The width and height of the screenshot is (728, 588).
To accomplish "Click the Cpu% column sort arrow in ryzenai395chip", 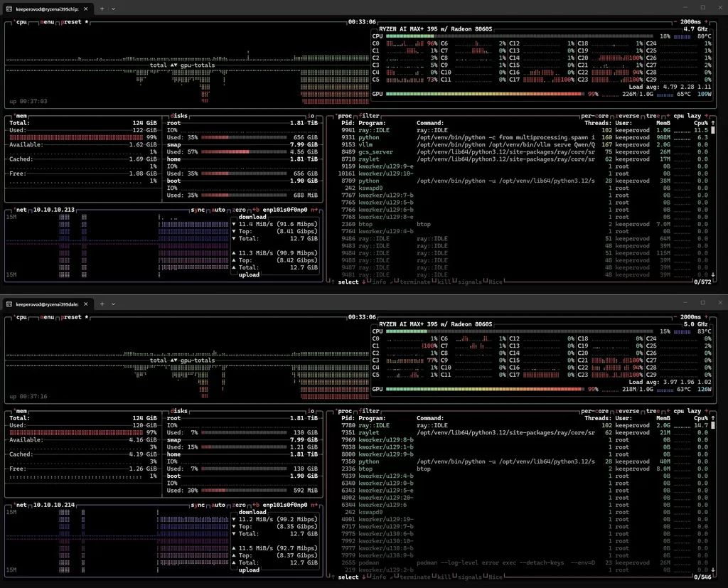I will tap(713, 123).
